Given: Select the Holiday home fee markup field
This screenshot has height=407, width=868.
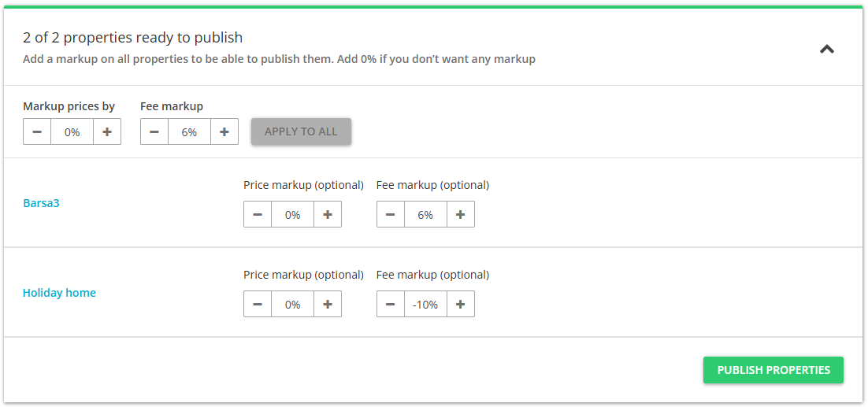Looking at the screenshot, I should click(425, 304).
